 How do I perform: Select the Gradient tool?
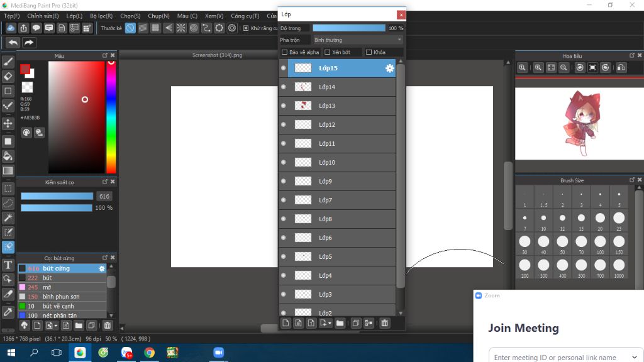[x=8, y=170]
